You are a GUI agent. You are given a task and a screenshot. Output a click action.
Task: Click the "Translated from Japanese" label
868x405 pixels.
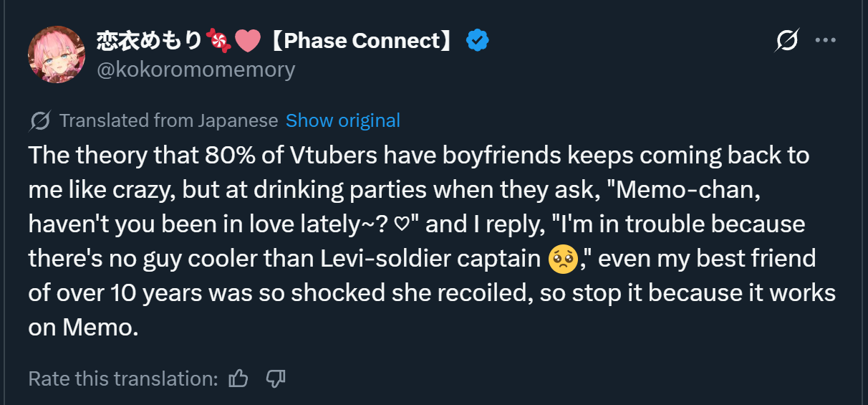[168, 120]
